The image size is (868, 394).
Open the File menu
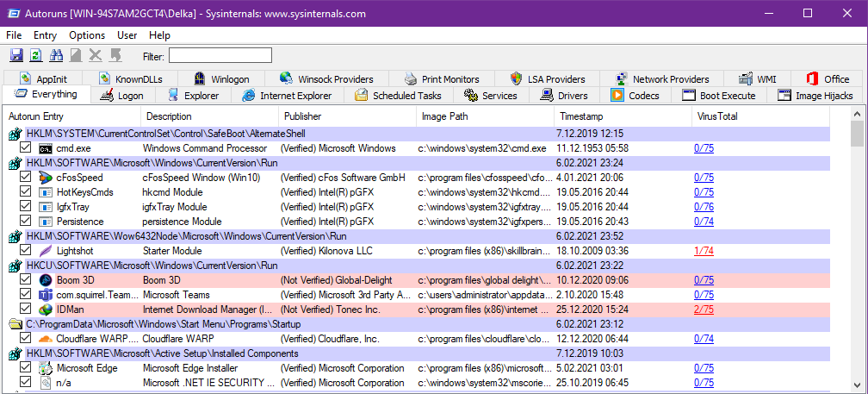14,35
